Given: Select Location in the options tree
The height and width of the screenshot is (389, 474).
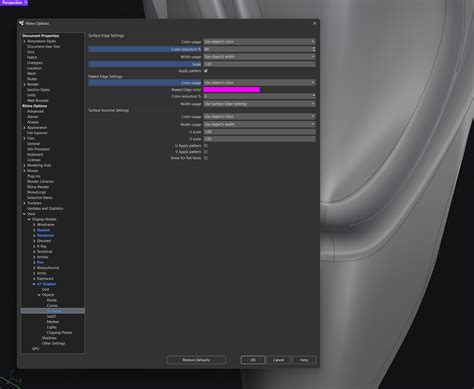Looking at the screenshot, I should point(34,68).
